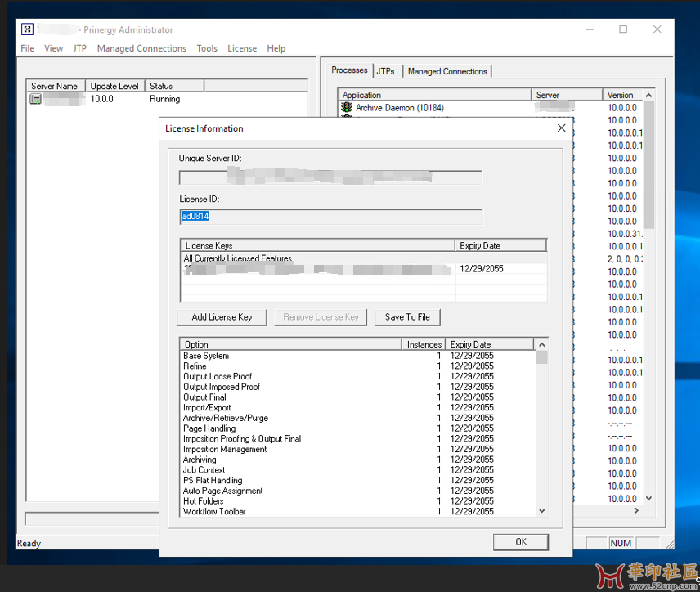700x592 pixels.
Task: Select the Refine option row
Action: [357, 366]
